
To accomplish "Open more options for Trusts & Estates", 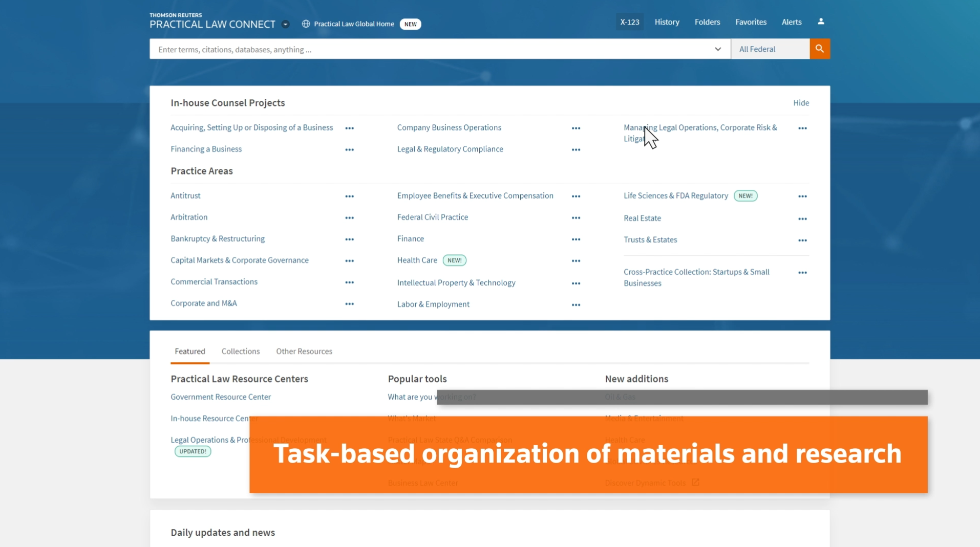I will coord(802,240).
